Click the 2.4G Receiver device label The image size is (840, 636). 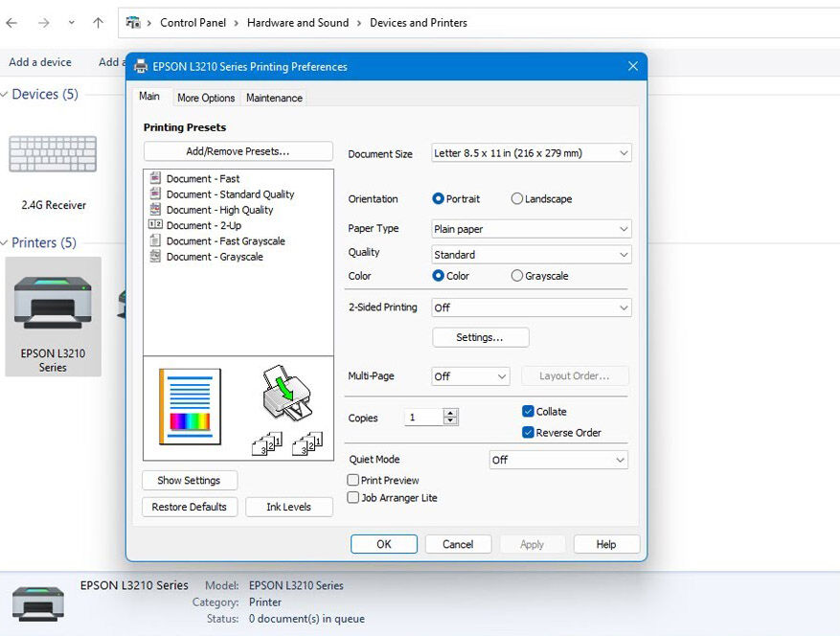click(54, 205)
